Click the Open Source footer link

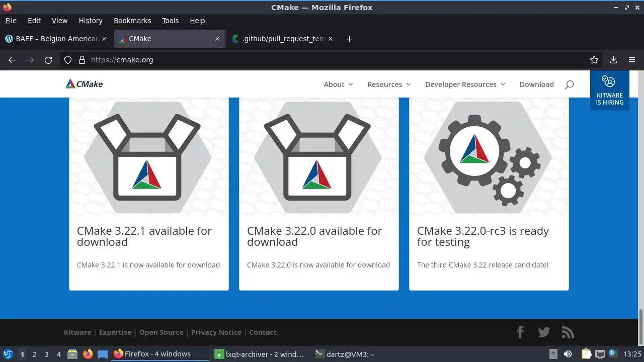161,332
